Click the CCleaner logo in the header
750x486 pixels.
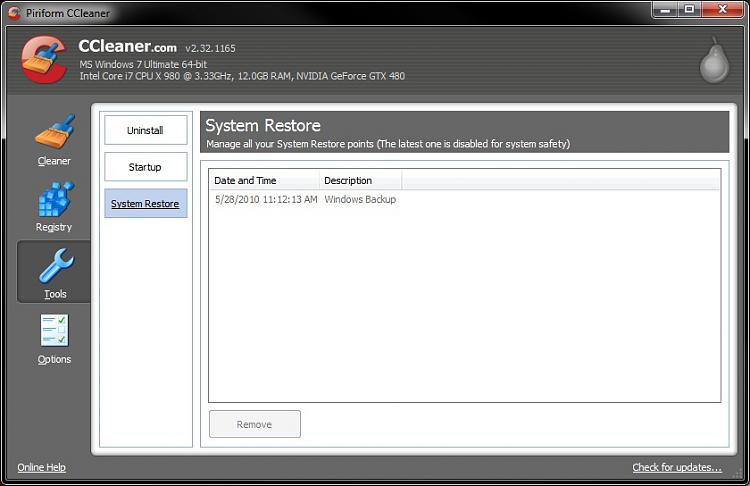click(44, 59)
